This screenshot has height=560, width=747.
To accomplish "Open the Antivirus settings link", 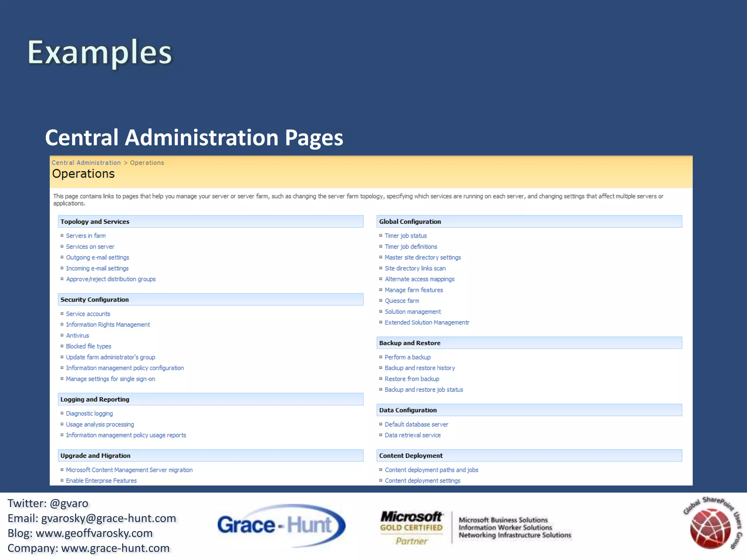I will click(x=77, y=335).
